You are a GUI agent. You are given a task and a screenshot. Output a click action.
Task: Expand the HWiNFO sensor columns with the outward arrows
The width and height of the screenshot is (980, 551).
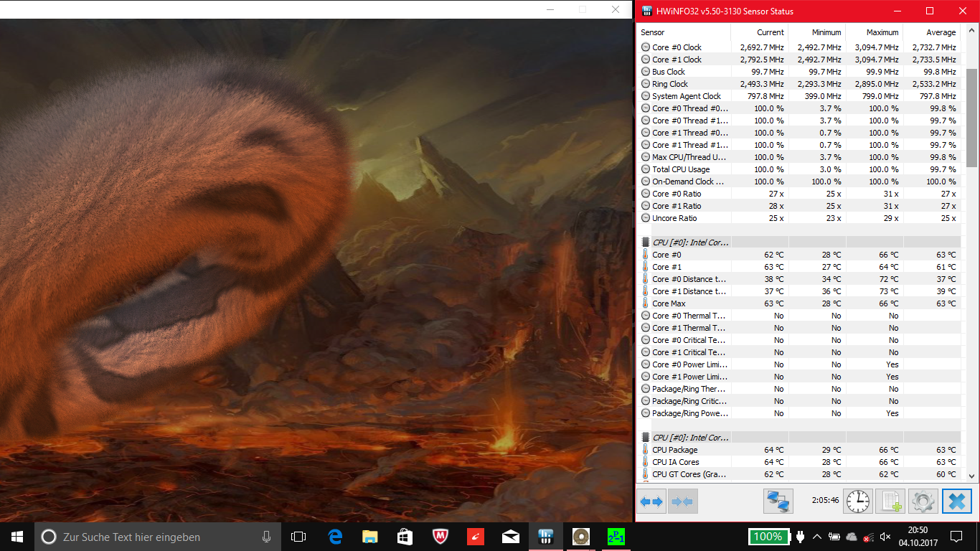coord(651,501)
